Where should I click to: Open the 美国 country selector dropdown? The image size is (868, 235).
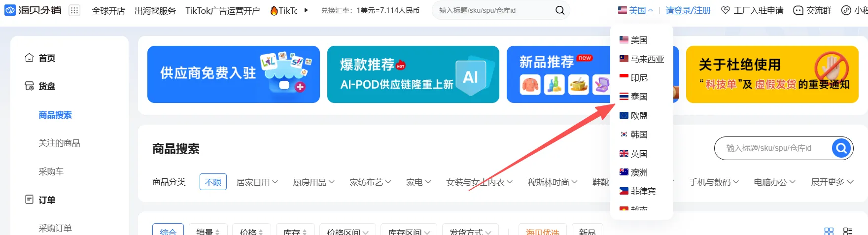636,10
